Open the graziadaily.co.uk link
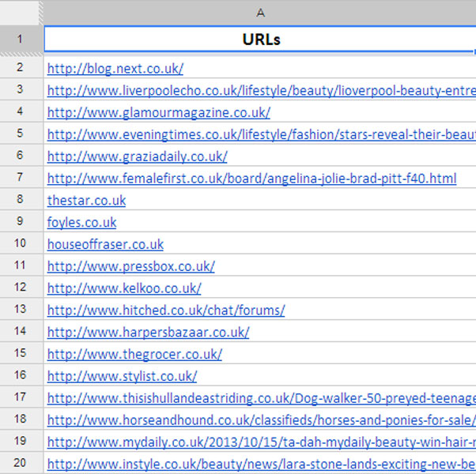This screenshot has height=474, width=476. coord(137,156)
